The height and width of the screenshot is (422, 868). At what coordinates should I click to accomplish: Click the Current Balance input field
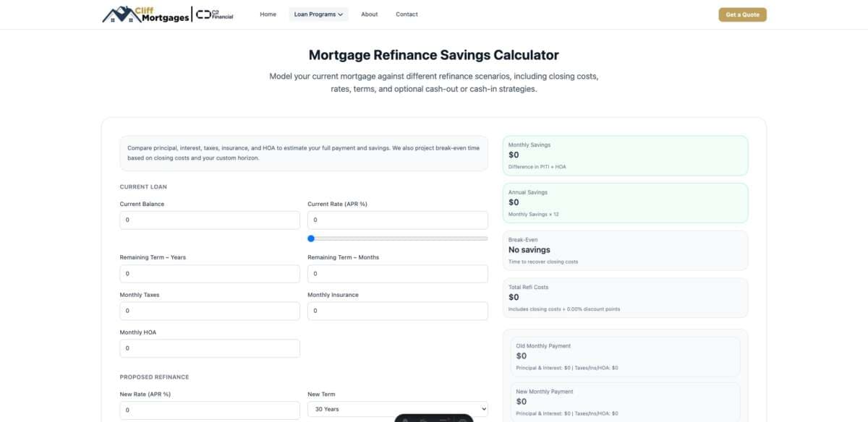209,219
